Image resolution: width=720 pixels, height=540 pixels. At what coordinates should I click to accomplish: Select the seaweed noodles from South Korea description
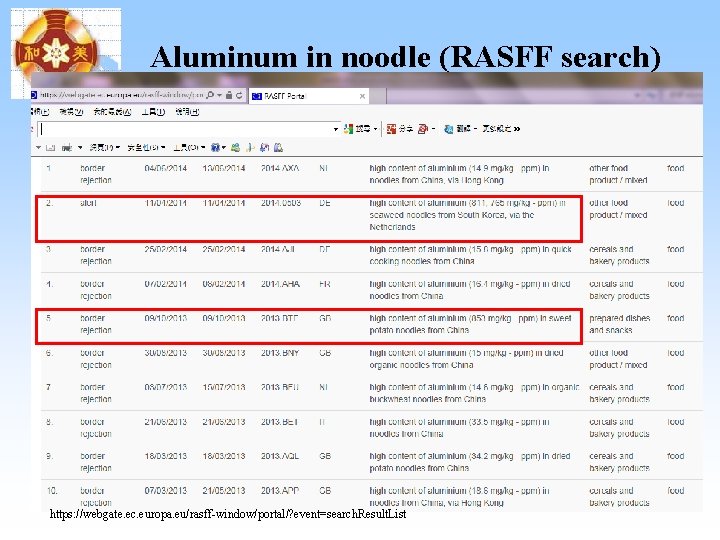(x=467, y=215)
